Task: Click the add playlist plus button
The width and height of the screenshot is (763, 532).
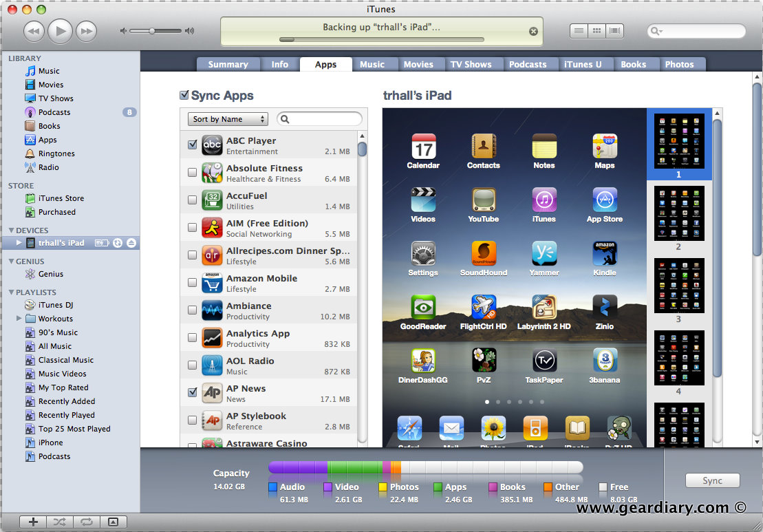Action: 33,522
